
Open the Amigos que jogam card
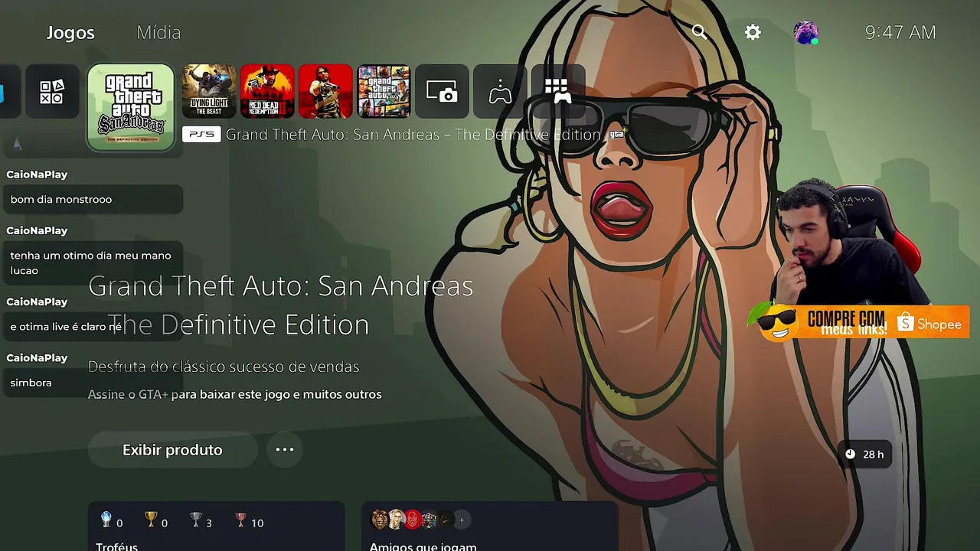click(490, 527)
